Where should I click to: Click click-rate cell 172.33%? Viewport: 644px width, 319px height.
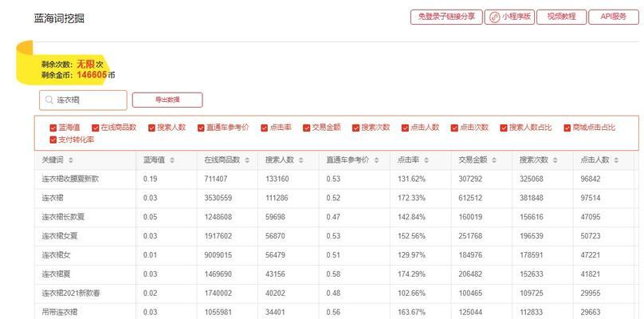pos(411,198)
